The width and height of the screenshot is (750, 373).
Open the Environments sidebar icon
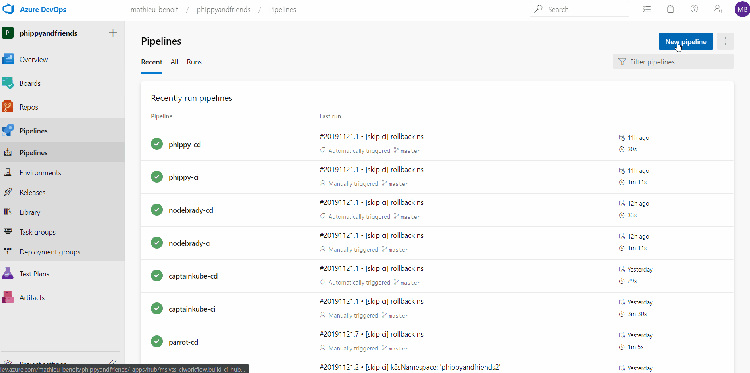click(8, 173)
